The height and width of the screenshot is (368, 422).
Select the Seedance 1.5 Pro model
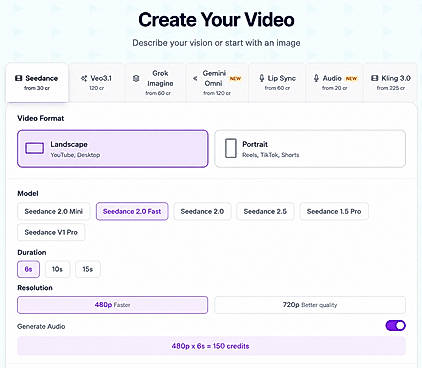[x=334, y=211]
